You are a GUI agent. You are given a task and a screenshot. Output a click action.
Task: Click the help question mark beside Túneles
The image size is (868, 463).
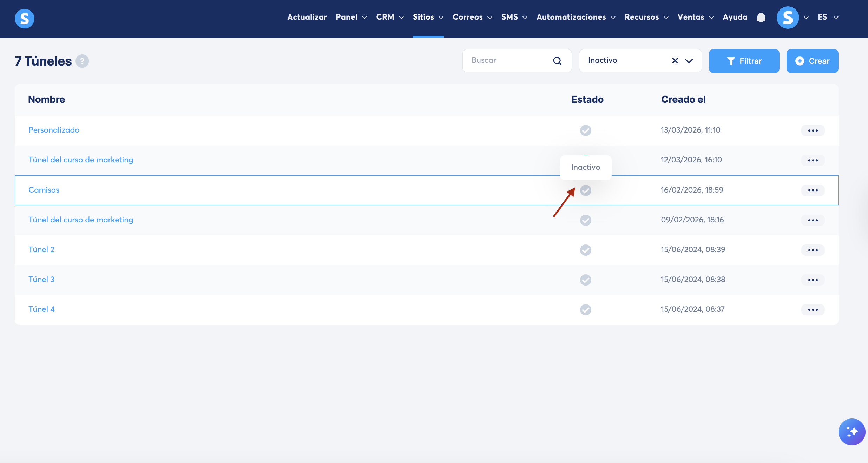pos(82,61)
